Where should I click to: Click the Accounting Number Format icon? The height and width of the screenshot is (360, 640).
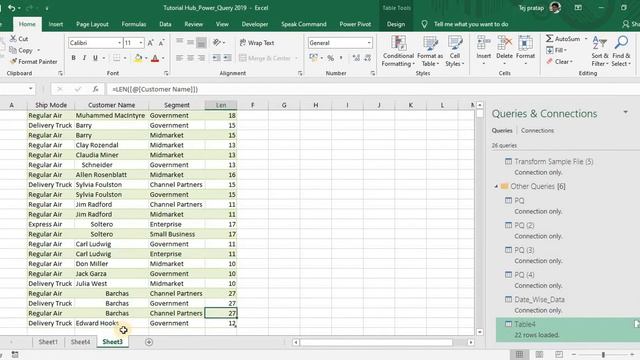click(x=313, y=58)
